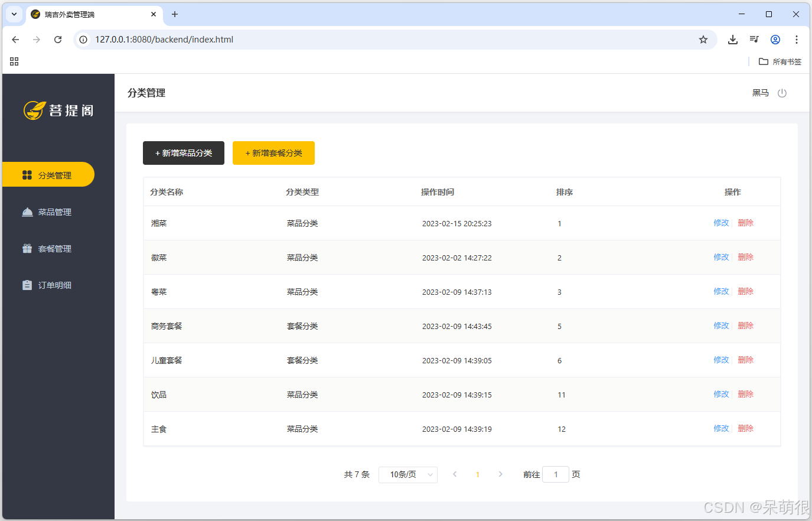This screenshot has width=812, height=521.
Task: Open browser downloads icon
Action: click(x=733, y=40)
